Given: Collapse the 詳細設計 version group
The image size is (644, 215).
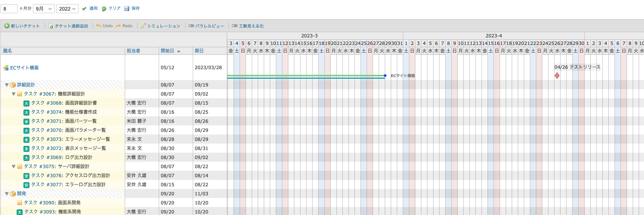Looking at the screenshot, I should pyautogui.click(x=7, y=85).
